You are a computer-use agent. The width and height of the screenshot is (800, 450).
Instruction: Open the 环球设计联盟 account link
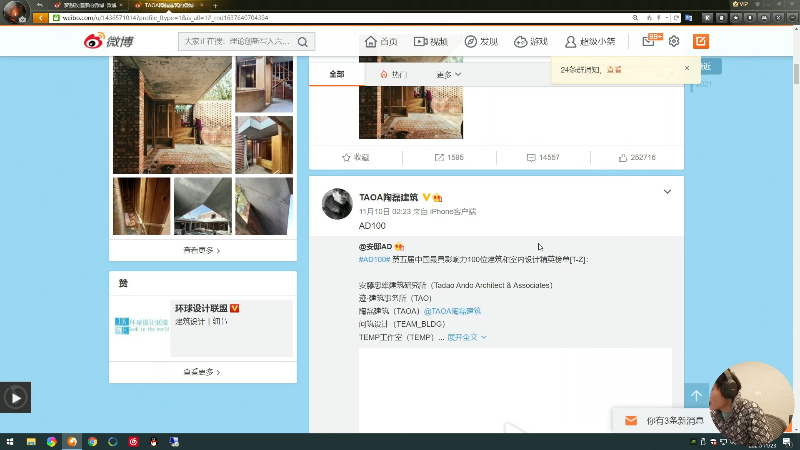point(201,308)
